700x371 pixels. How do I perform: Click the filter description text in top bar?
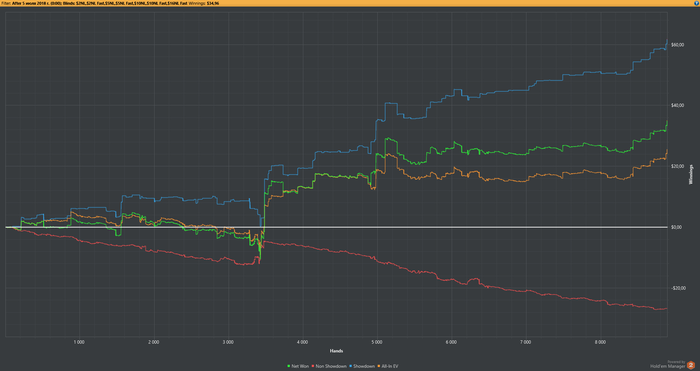coord(94,3)
